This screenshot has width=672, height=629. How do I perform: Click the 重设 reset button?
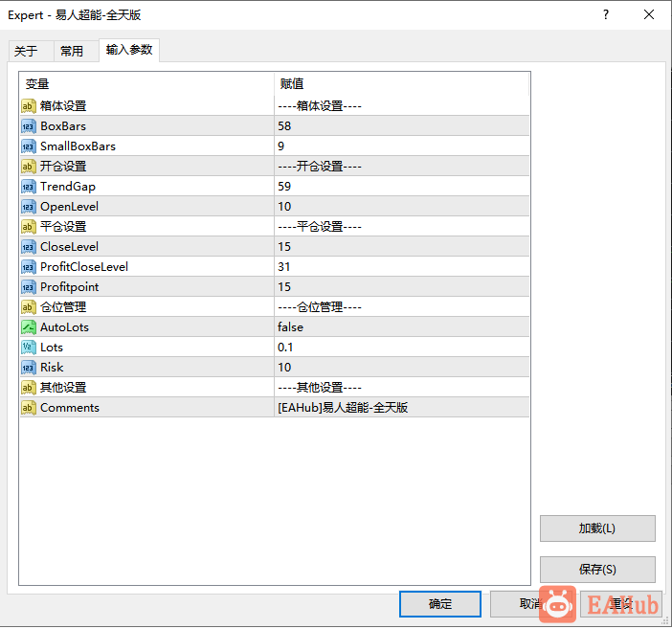point(621,604)
